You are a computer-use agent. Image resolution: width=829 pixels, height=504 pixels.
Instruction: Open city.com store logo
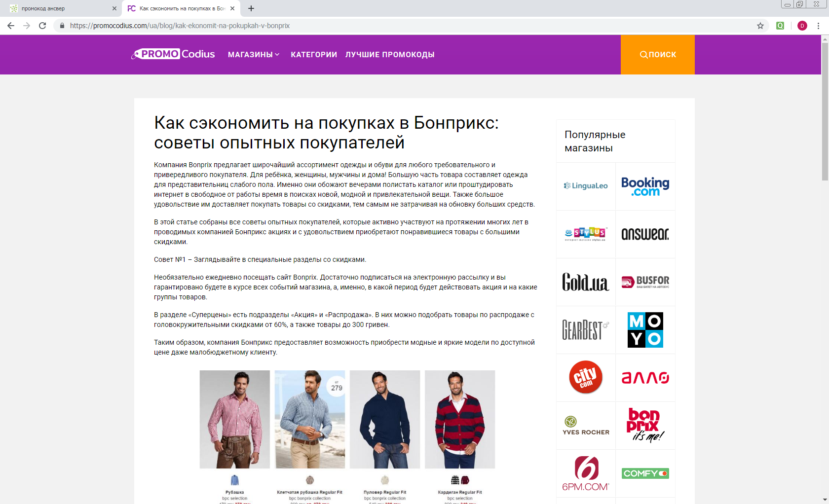tap(586, 377)
